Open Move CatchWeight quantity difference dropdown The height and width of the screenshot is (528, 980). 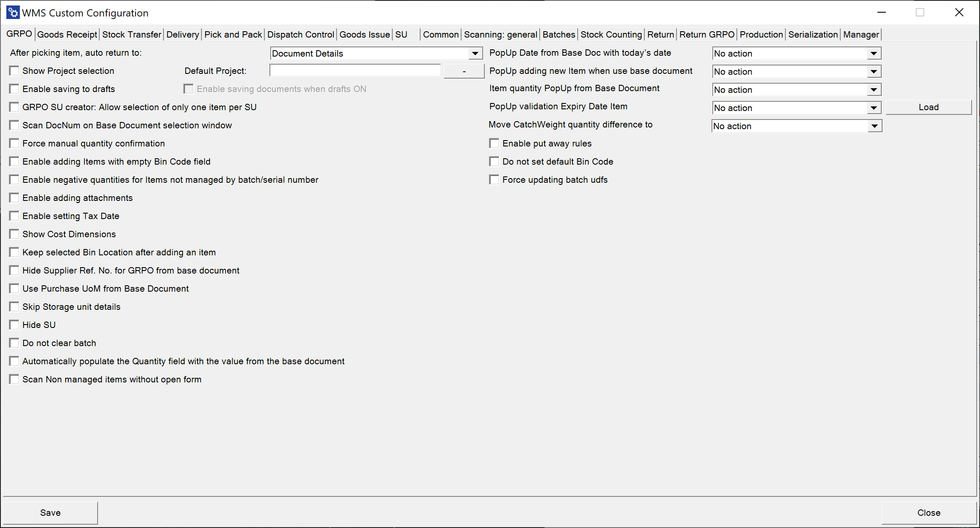click(874, 126)
